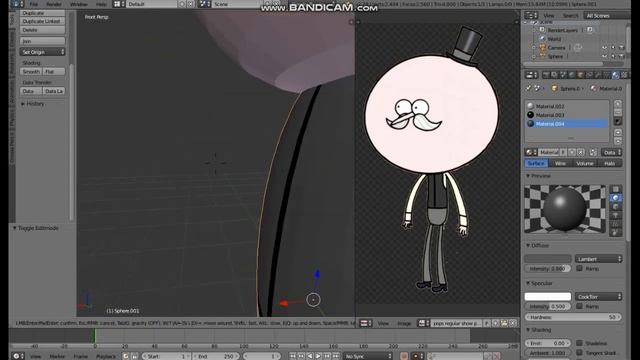Add a new material slot
Screen dimensions: 640x360
pyautogui.click(x=618, y=104)
